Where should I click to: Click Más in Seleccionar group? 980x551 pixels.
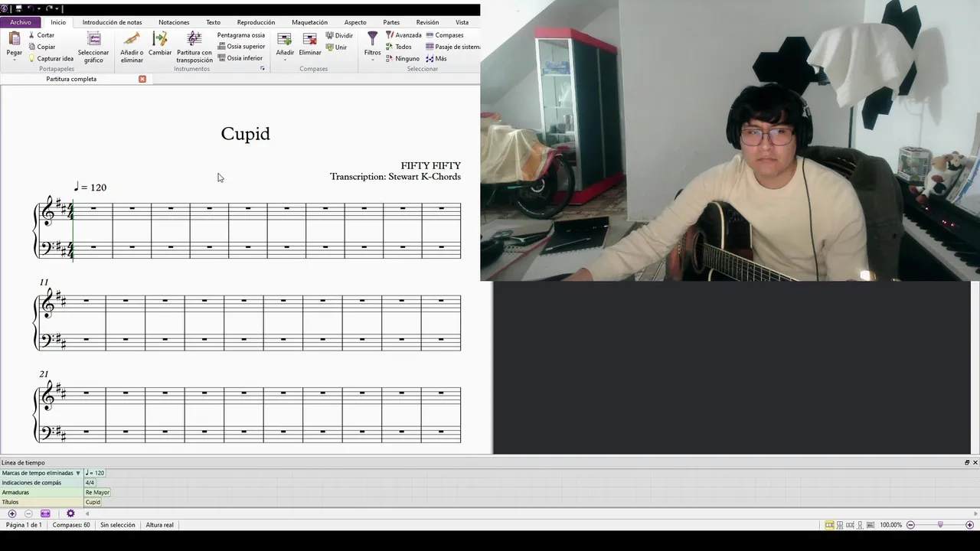[436, 59]
